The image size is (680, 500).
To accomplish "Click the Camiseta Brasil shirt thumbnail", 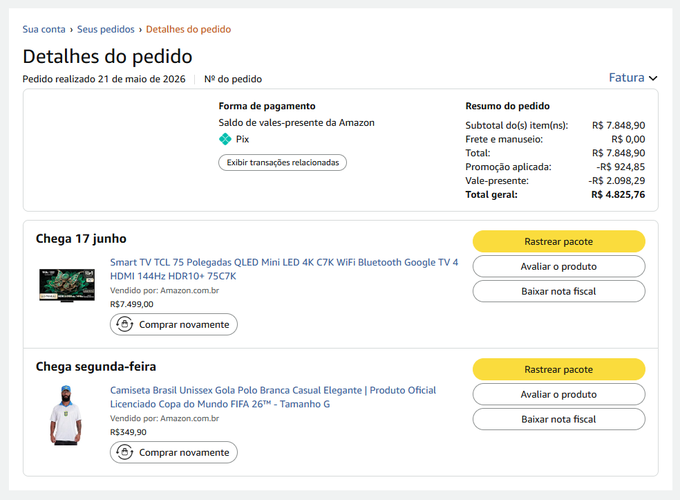I will 66,415.
